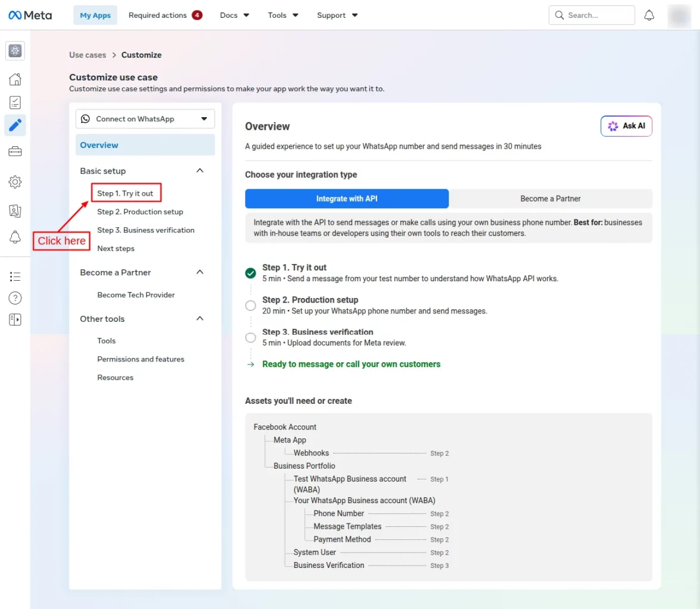700x609 pixels.
Task: Go to My Apps tab
Action: pos(95,15)
